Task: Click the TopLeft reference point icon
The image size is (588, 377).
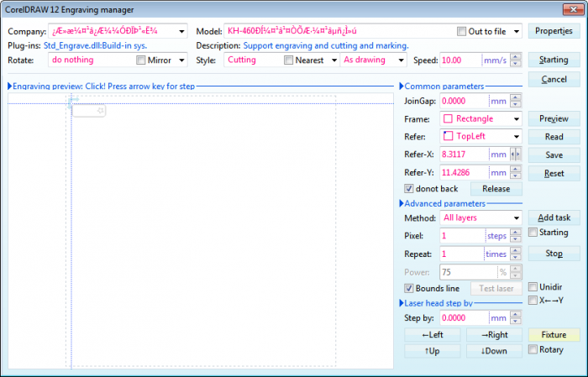Action: (448, 136)
